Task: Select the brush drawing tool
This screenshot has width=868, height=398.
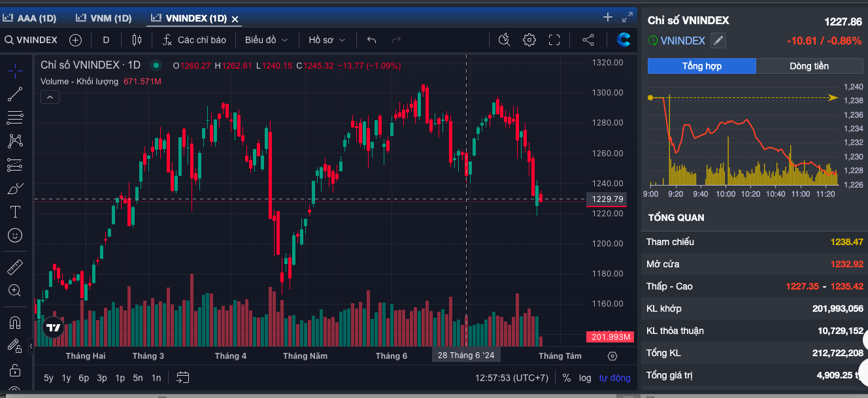Action: [14, 188]
